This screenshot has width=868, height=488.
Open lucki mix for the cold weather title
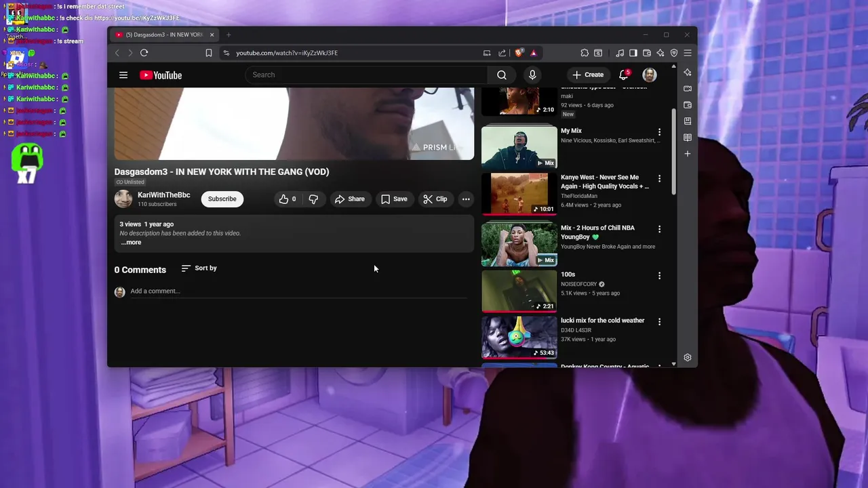tap(603, 321)
